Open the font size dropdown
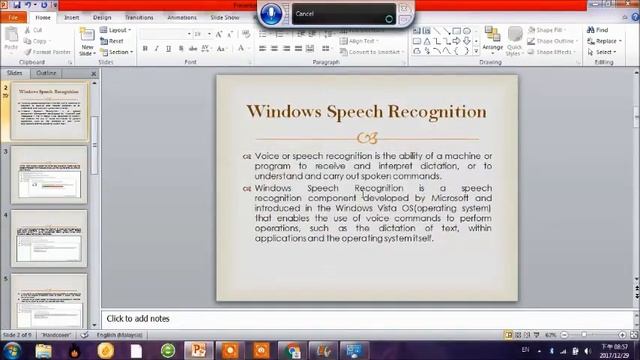The height and width of the screenshot is (360, 640). click(x=209, y=34)
